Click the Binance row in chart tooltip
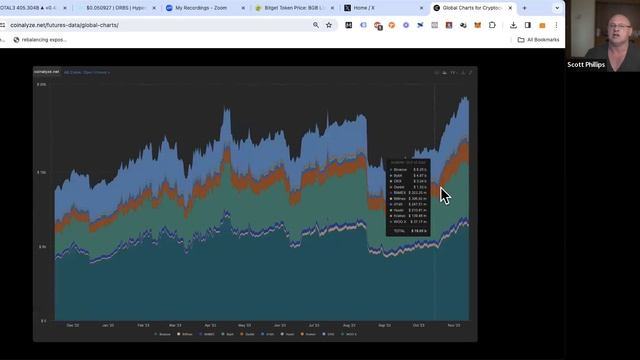 (x=408, y=169)
